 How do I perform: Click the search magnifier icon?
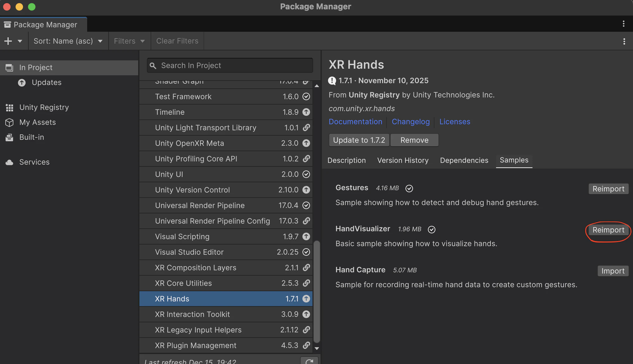click(153, 66)
